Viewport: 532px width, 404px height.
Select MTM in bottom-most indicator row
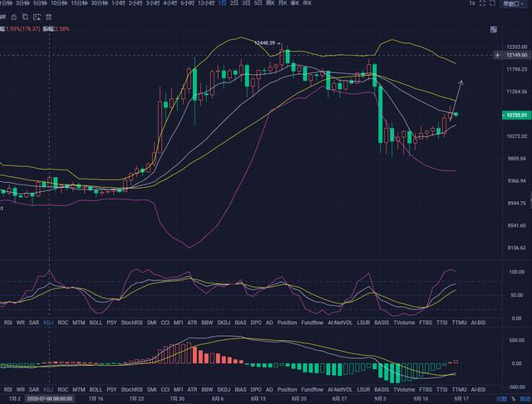[79, 389]
